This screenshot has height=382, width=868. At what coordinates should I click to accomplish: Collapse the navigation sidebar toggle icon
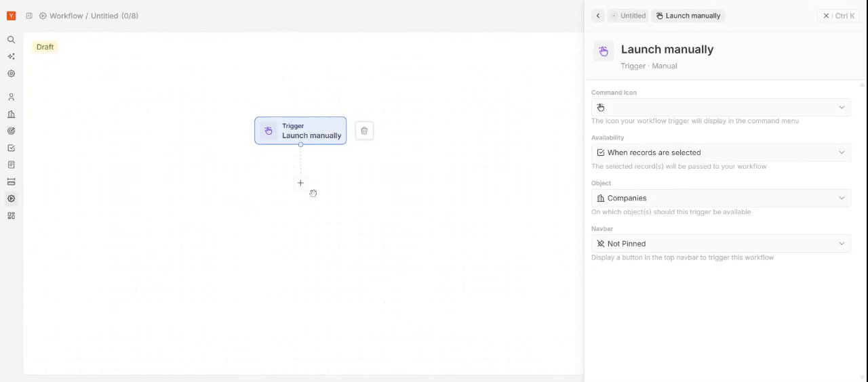point(29,16)
